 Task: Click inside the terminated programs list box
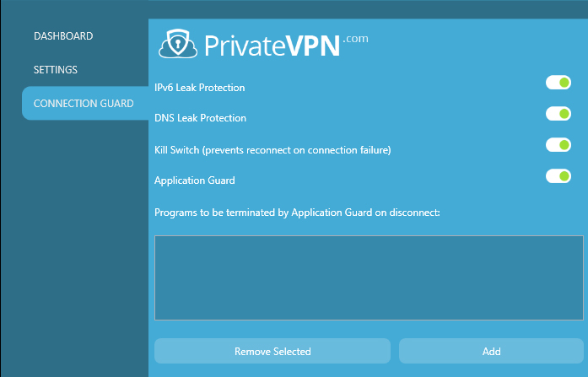coord(369,277)
